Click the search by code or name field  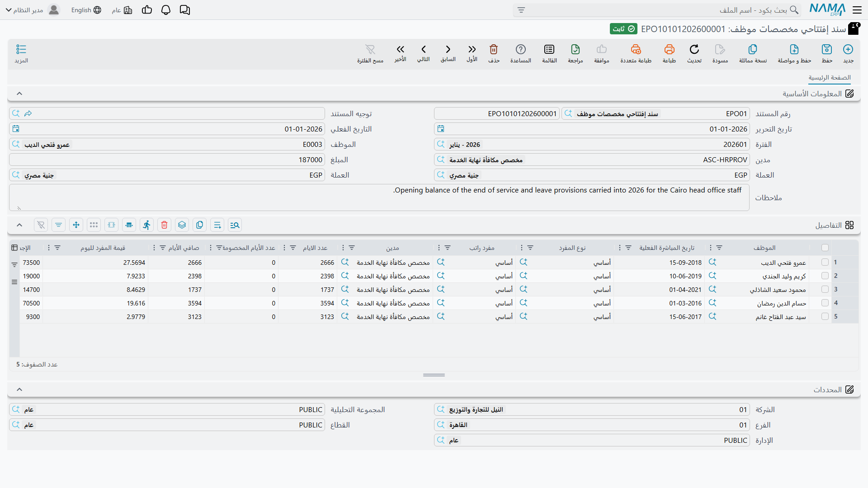tap(658, 10)
